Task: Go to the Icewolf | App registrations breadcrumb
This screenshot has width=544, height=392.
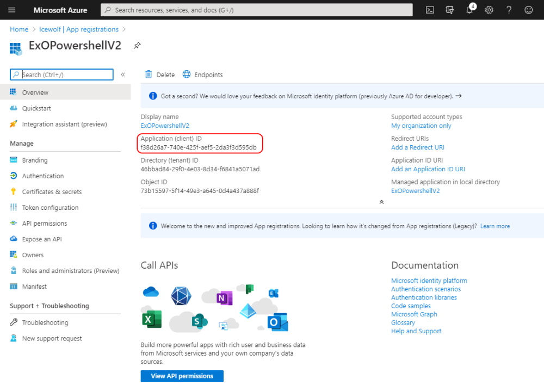Action: (79, 29)
